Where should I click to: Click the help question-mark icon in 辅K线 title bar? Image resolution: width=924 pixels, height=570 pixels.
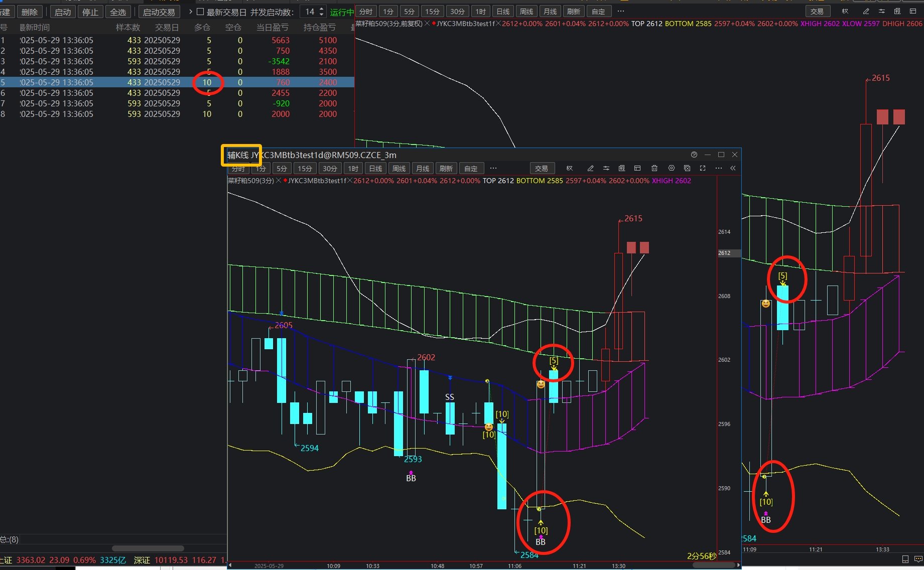[694, 155]
